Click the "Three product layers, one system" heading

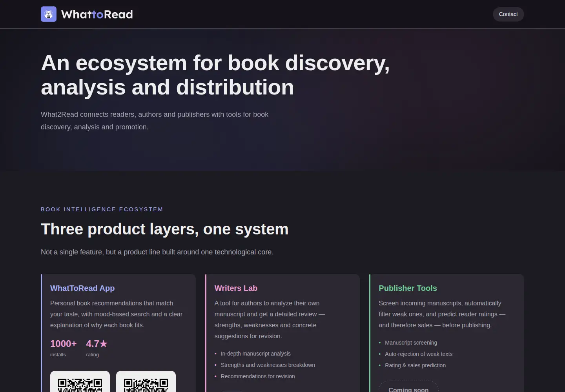click(x=165, y=229)
